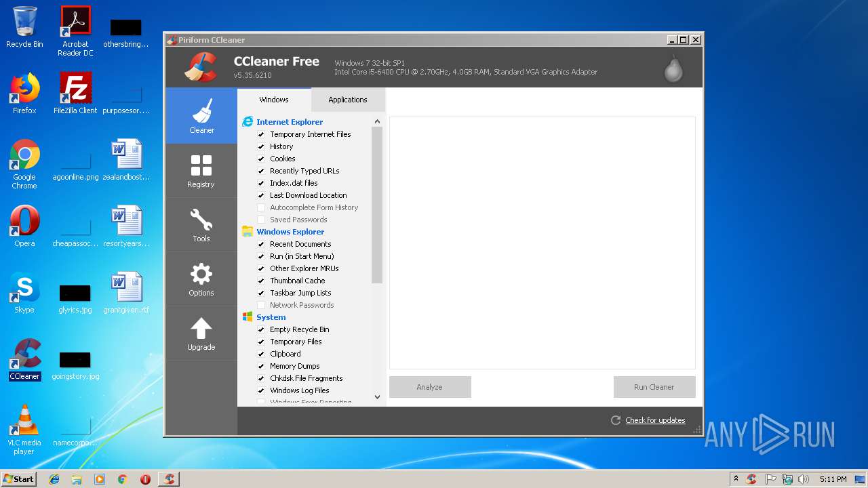Click scroll down arrow of cleaner list
868x488 pixels.
point(377,397)
